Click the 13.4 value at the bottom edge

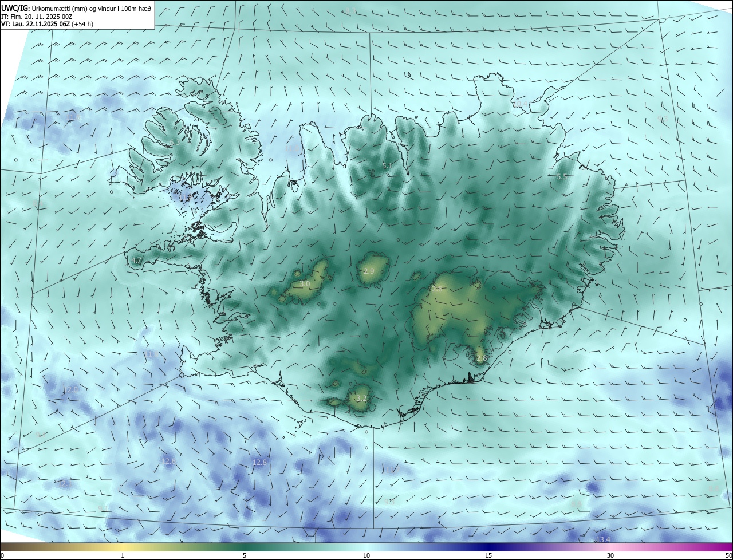point(604,539)
